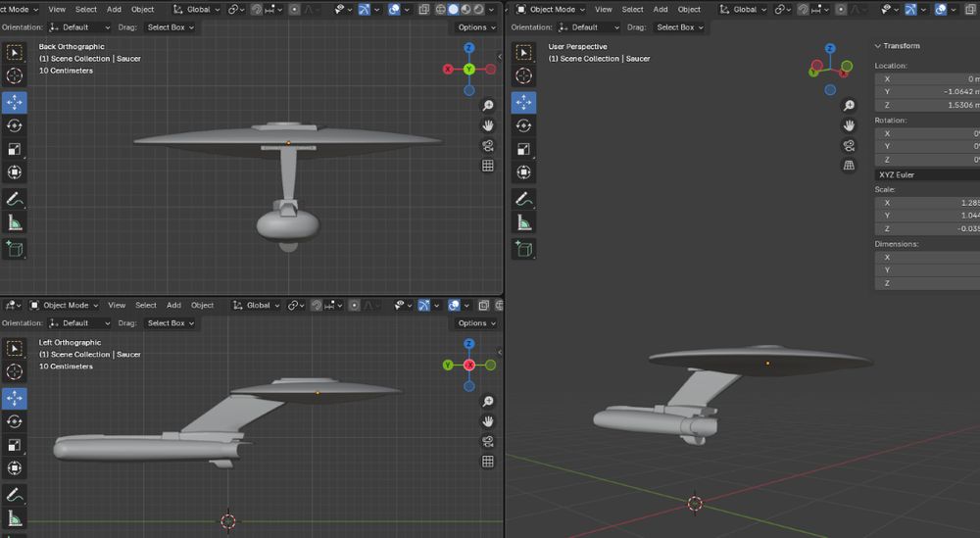Open XYZ Euler rotation mode dropdown

point(927,175)
